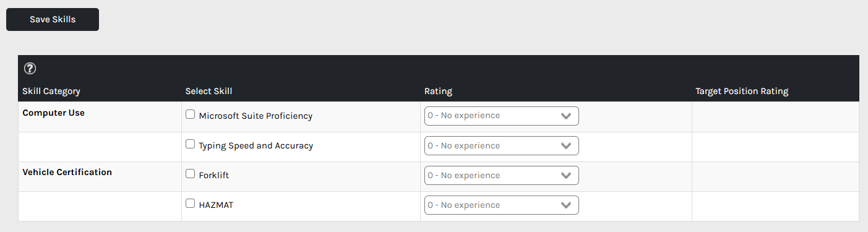Select the Computer Use category label

[x=53, y=113]
